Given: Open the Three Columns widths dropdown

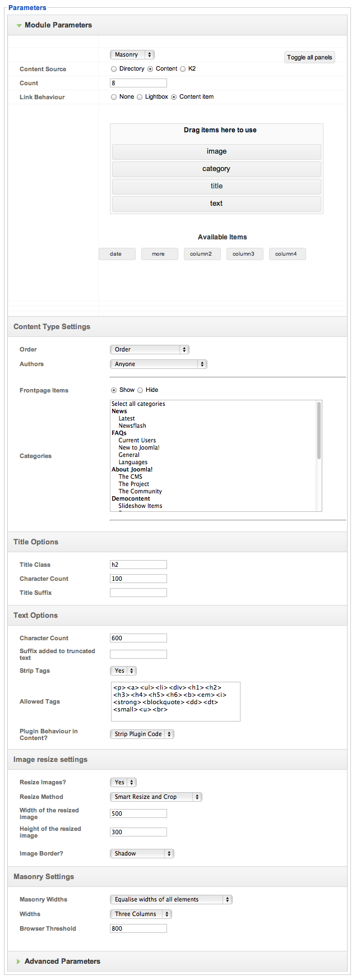Looking at the screenshot, I should pyautogui.click(x=141, y=914).
